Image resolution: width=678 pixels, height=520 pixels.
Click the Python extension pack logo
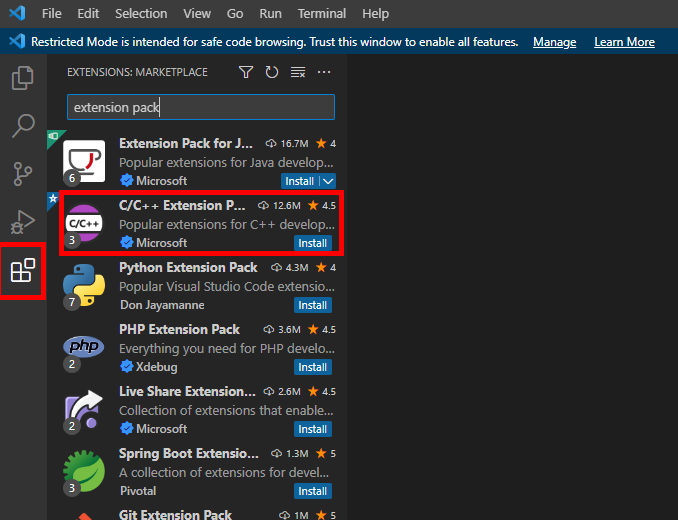coord(84,285)
